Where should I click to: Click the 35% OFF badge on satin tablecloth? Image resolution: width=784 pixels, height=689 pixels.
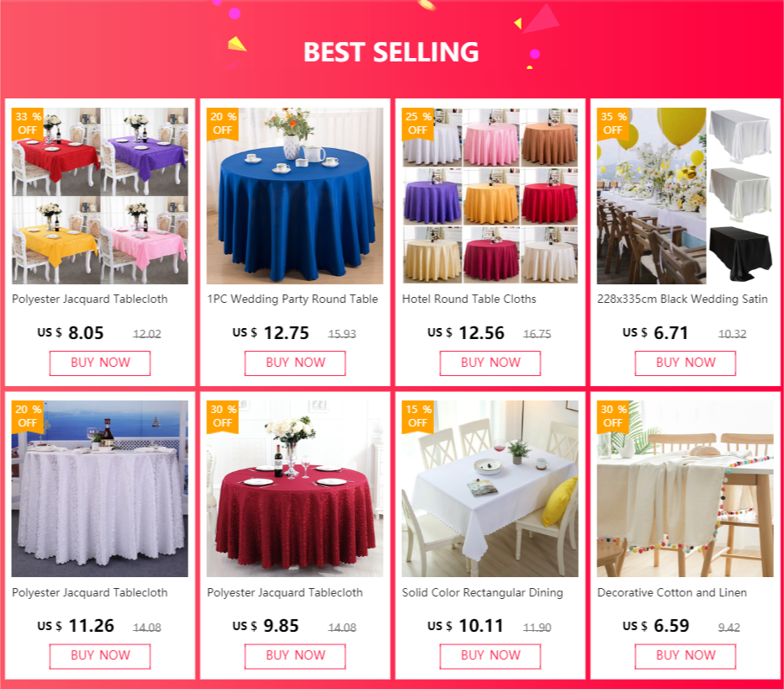point(613,124)
